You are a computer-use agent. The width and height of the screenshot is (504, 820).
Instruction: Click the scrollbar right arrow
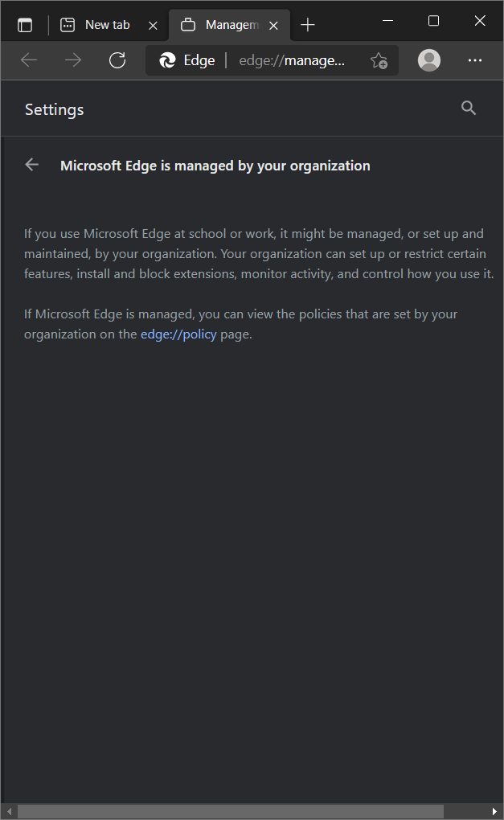click(495, 811)
